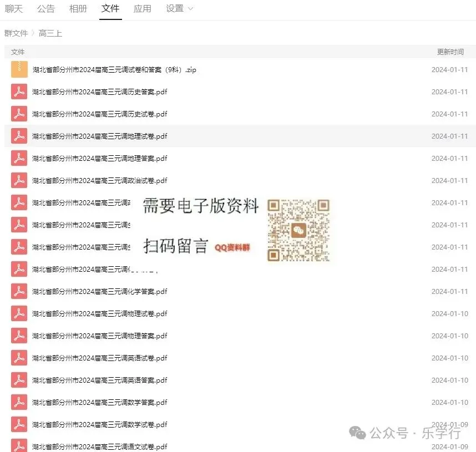Click the 高三上 breadcrumb folder
Viewport: 476px width, 452px height.
50,33
